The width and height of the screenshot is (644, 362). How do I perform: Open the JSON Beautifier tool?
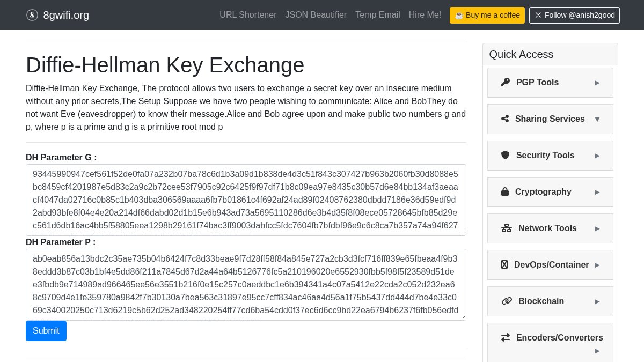pos(316,15)
